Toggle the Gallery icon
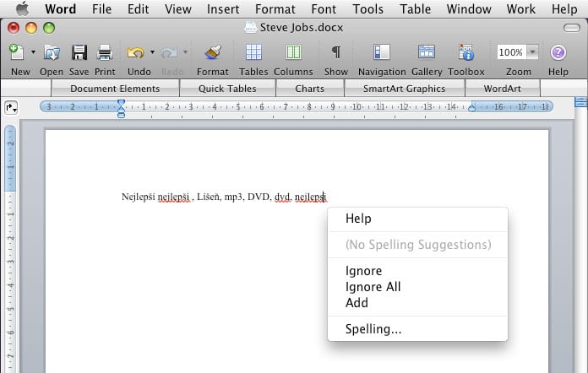The height and width of the screenshot is (373, 588). tap(427, 52)
